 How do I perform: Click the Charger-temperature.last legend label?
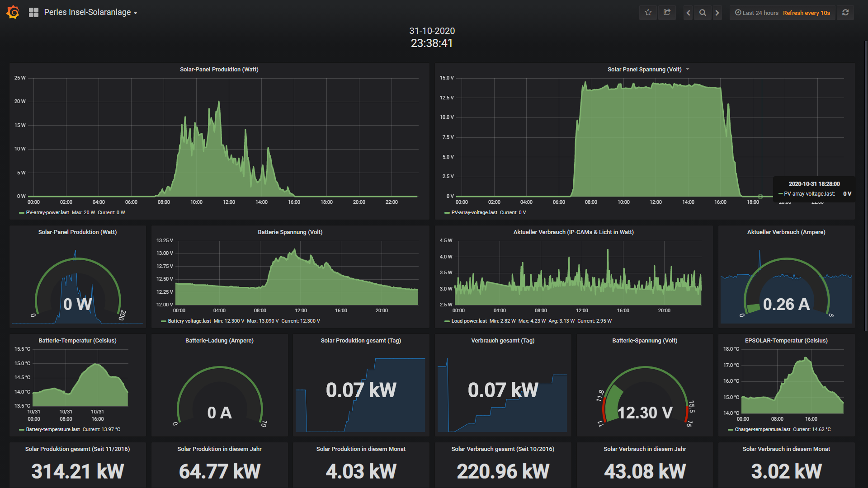point(762,429)
